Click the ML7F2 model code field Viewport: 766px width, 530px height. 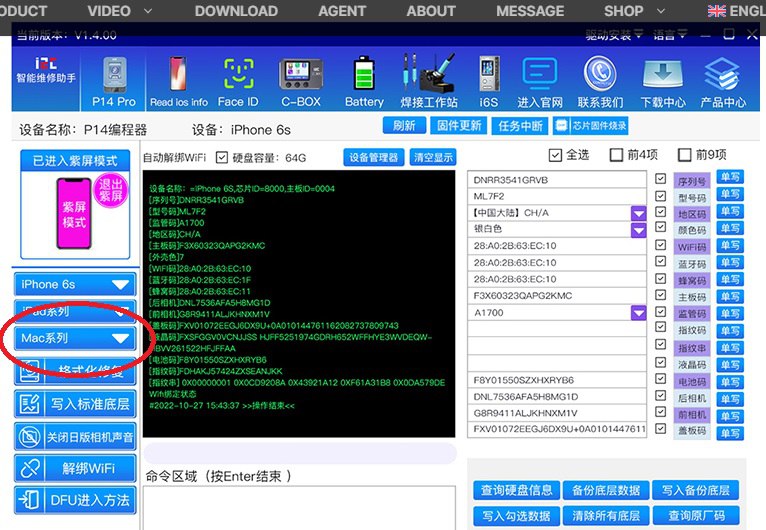(x=557, y=196)
